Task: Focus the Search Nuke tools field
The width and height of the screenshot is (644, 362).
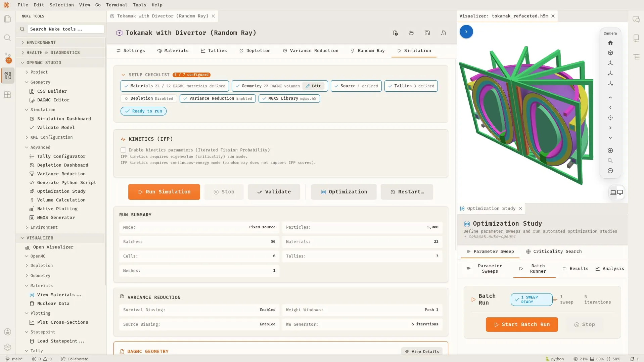Action: [x=65, y=29]
